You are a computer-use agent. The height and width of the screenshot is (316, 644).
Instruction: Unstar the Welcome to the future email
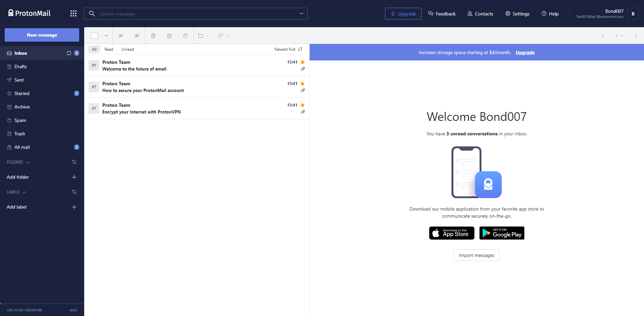tap(303, 62)
